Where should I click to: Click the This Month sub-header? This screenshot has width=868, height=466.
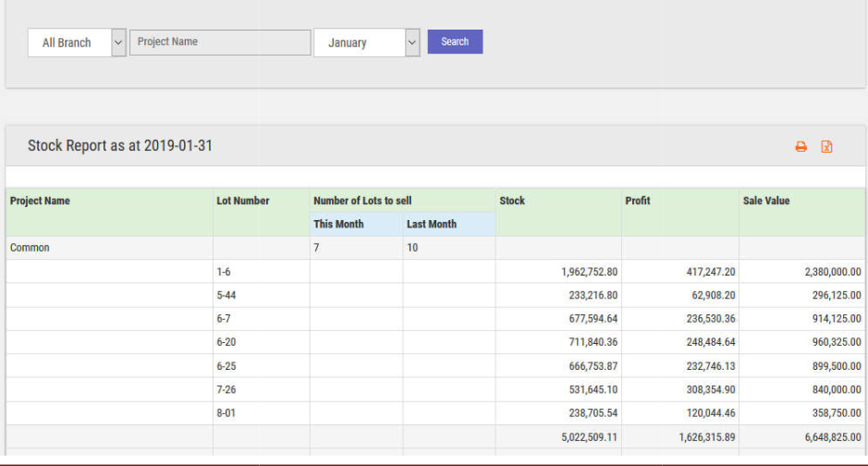coord(338,224)
